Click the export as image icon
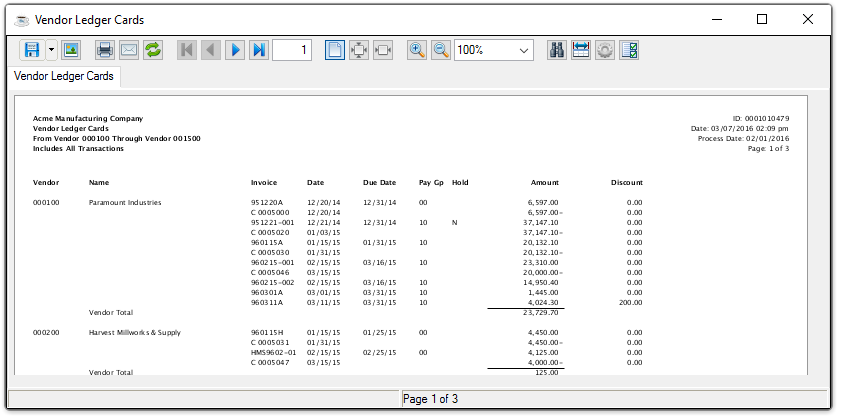Image resolution: width=841 pixels, height=419 pixels. coord(71,50)
